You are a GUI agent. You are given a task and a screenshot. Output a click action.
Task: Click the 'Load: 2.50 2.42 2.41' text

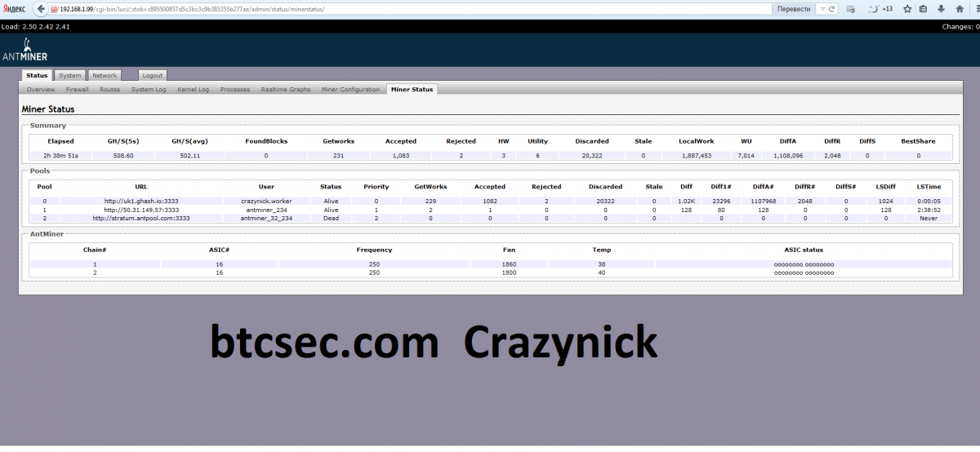36,26
